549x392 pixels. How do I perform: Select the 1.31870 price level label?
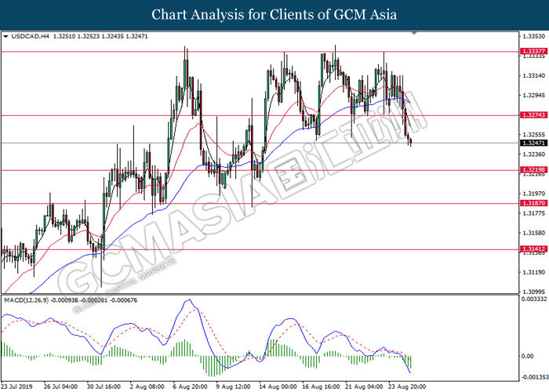pyautogui.click(x=534, y=203)
